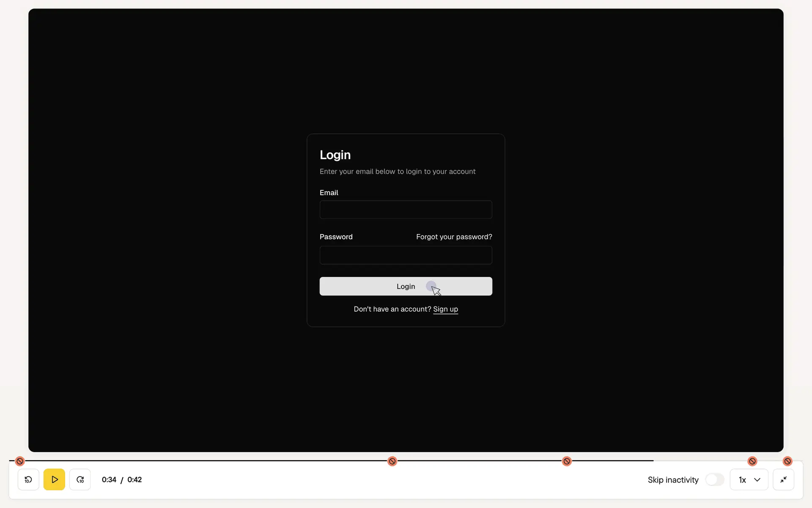Click the rewind 10 seconds icon
The width and height of the screenshot is (812, 508).
point(28,480)
